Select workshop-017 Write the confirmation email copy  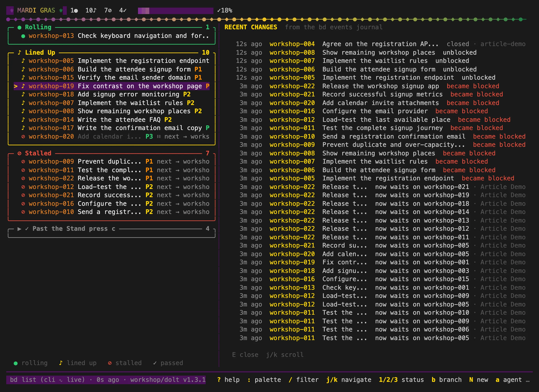coord(112,128)
